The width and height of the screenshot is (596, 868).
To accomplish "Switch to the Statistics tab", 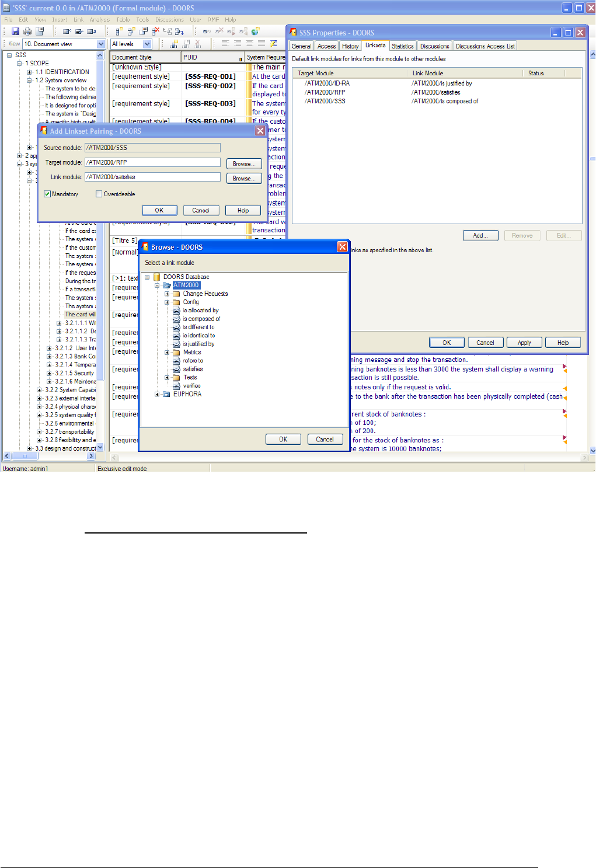I will coord(403,46).
